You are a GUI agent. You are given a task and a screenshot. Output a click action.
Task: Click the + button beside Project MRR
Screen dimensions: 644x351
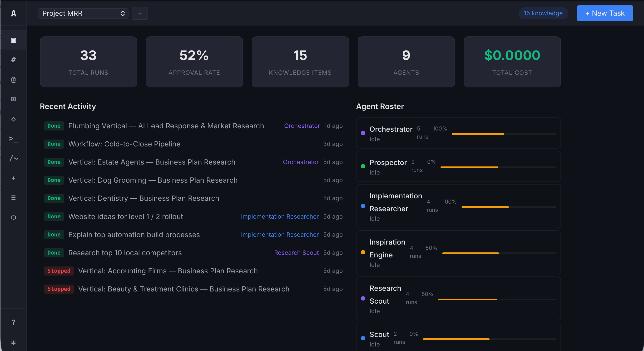(140, 13)
